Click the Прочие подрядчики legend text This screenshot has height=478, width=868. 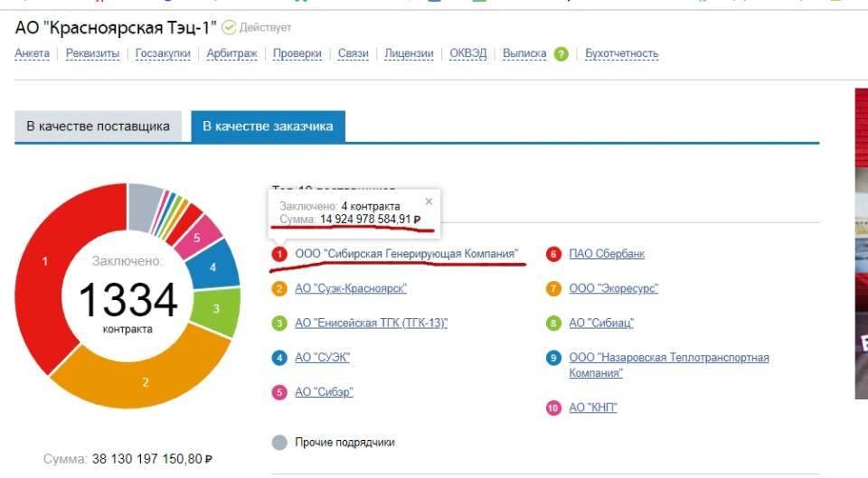344,443
